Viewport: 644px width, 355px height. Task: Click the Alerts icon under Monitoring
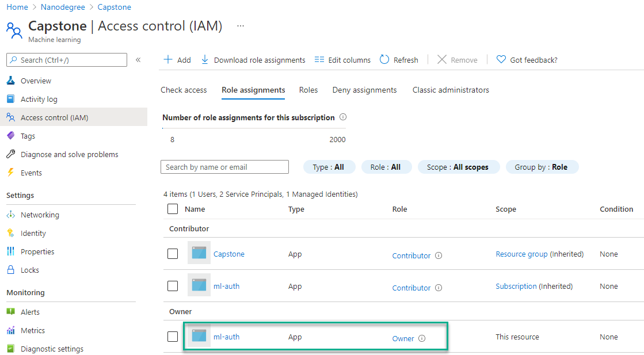pyautogui.click(x=11, y=311)
